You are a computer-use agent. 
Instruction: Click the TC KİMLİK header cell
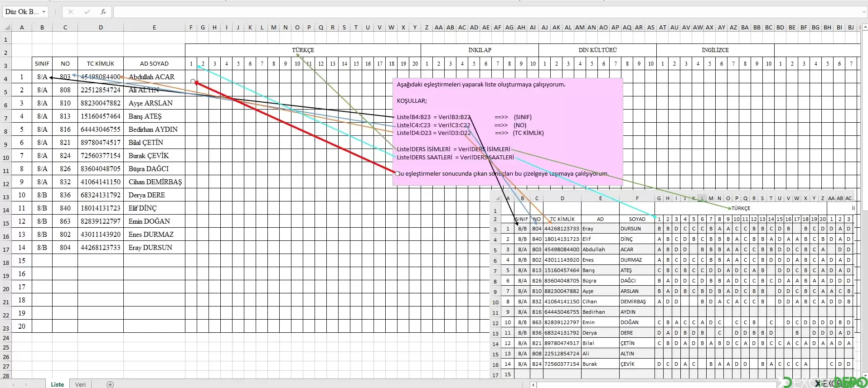point(101,64)
